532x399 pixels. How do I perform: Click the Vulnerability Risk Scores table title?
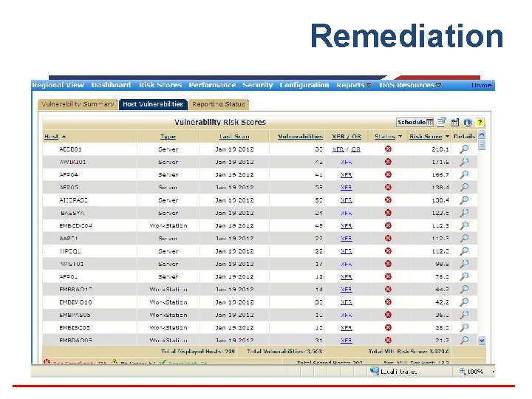click(220, 122)
